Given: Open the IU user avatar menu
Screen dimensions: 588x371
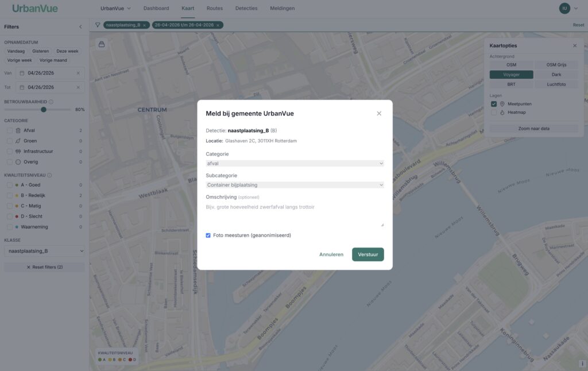Looking at the screenshot, I should (x=564, y=8).
